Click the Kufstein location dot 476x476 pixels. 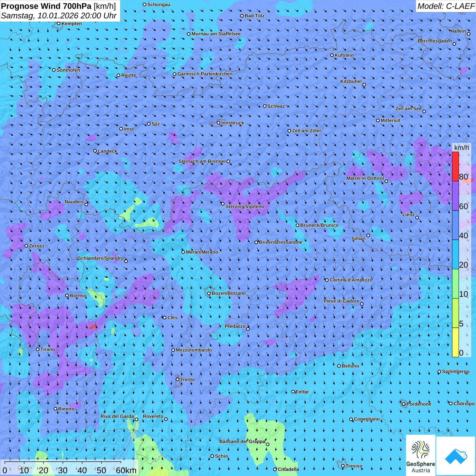[332, 55]
